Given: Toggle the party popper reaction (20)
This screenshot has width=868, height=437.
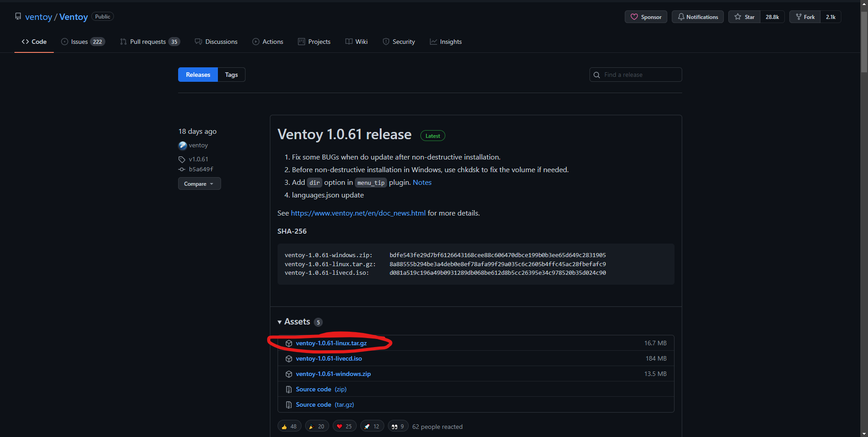Looking at the screenshot, I should tap(317, 426).
